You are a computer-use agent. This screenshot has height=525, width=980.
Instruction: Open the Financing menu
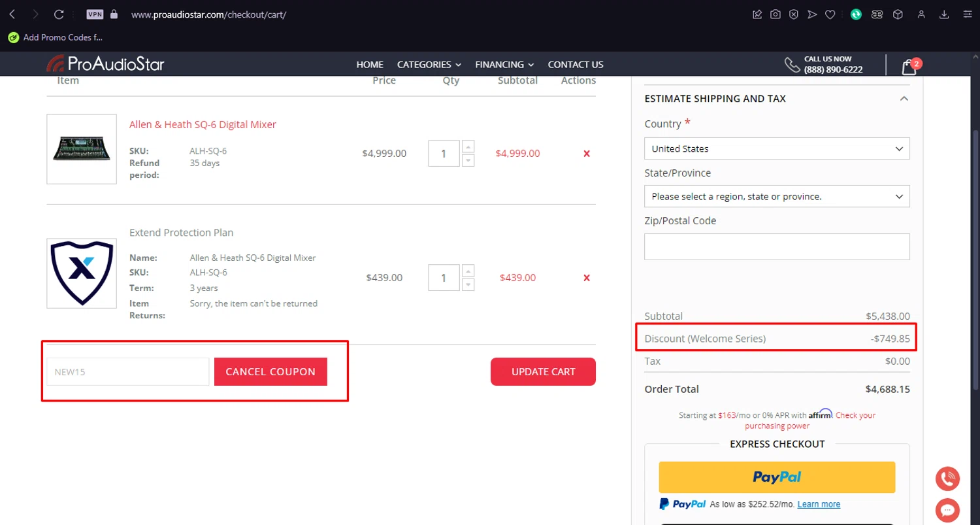tap(504, 65)
